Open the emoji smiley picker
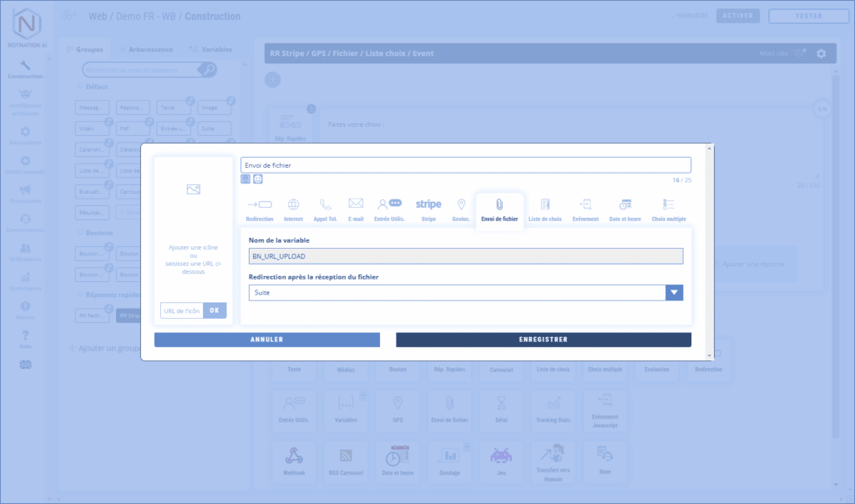 coord(258,179)
